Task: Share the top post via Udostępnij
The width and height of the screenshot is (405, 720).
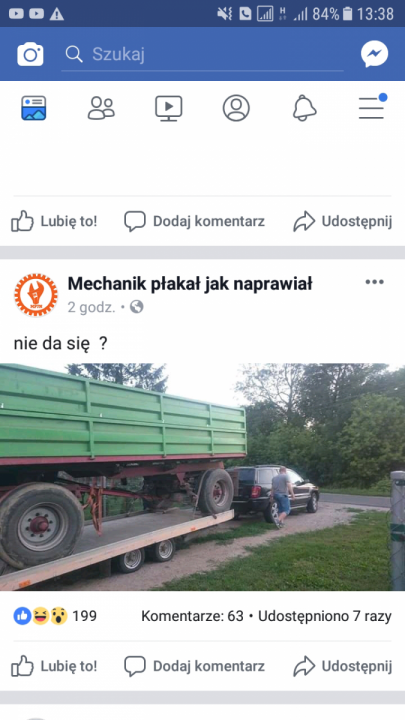Action: 343,221
